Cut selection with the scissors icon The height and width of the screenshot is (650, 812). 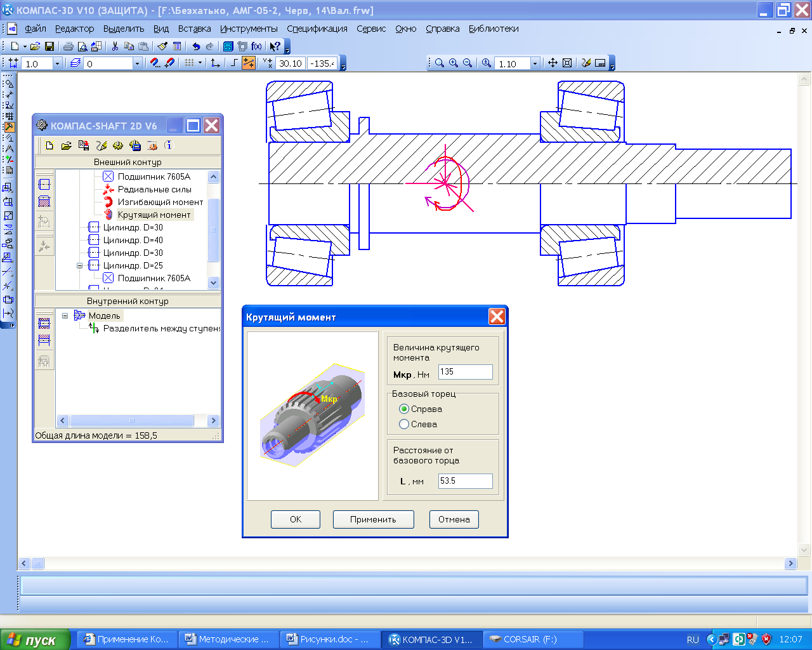[x=115, y=46]
